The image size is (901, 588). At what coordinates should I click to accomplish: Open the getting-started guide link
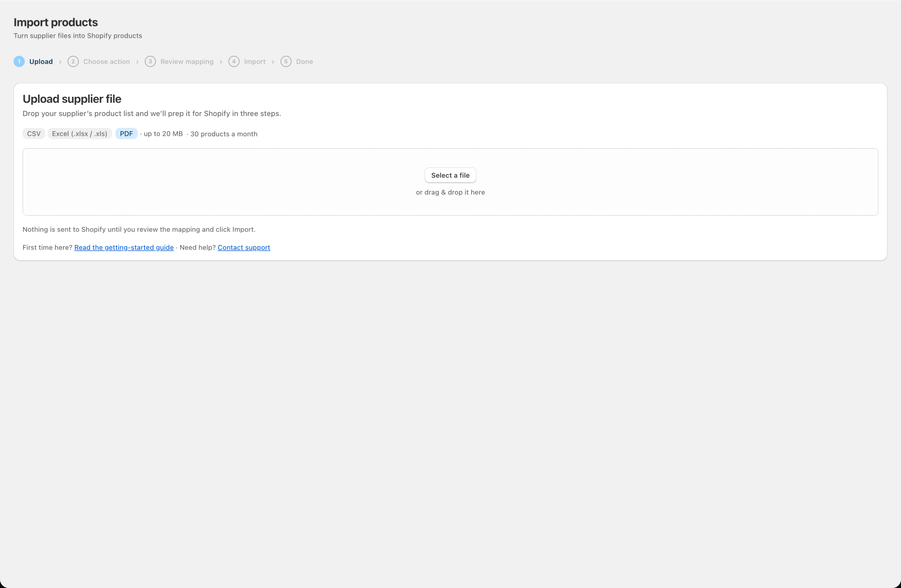click(124, 248)
